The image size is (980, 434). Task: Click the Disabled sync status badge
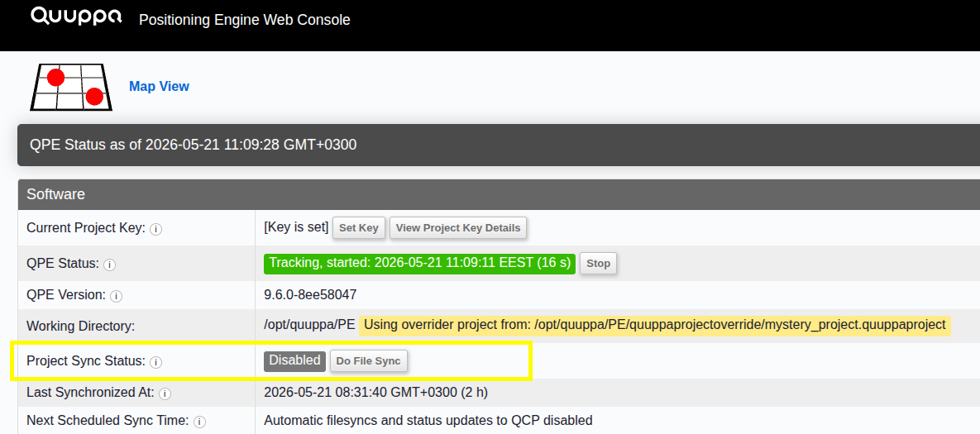[x=294, y=360]
